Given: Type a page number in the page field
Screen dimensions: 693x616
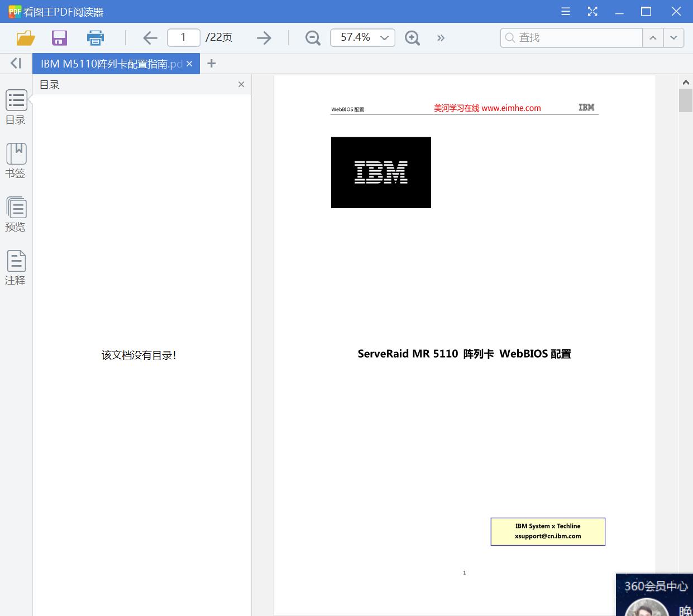Looking at the screenshot, I should (183, 37).
